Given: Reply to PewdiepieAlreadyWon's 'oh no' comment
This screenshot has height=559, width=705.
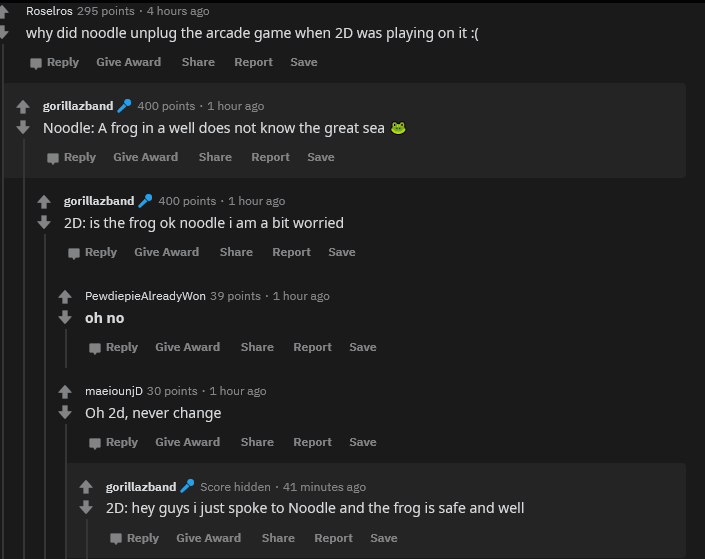Looking at the screenshot, I should click(x=113, y=347).
